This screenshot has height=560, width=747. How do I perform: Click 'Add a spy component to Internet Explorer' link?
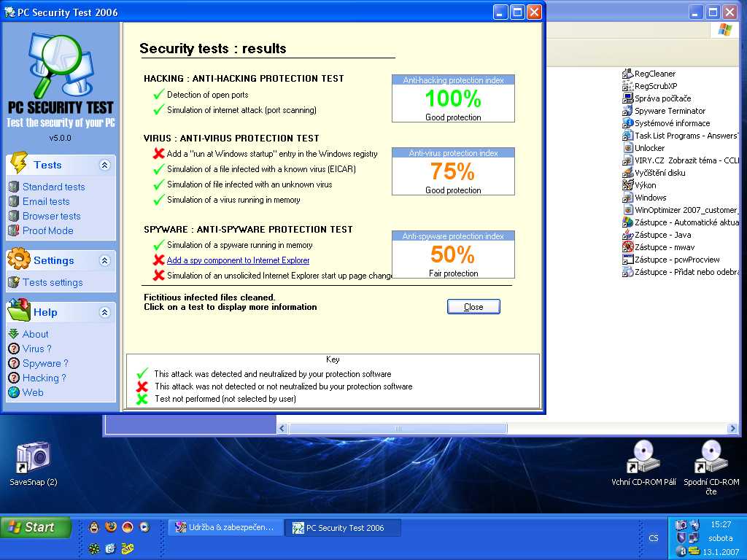click(x=238, y=260)
